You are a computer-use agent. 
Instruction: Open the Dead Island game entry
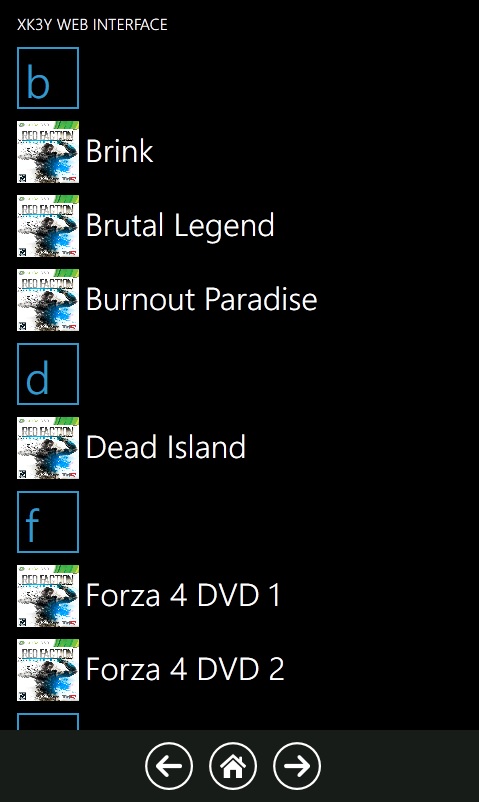(x=166, y=447)
